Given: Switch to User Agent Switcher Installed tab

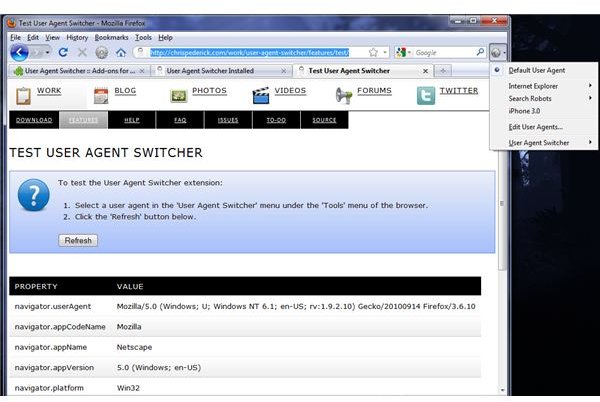Looking at the screenshot, I should (x=220, y=71).
